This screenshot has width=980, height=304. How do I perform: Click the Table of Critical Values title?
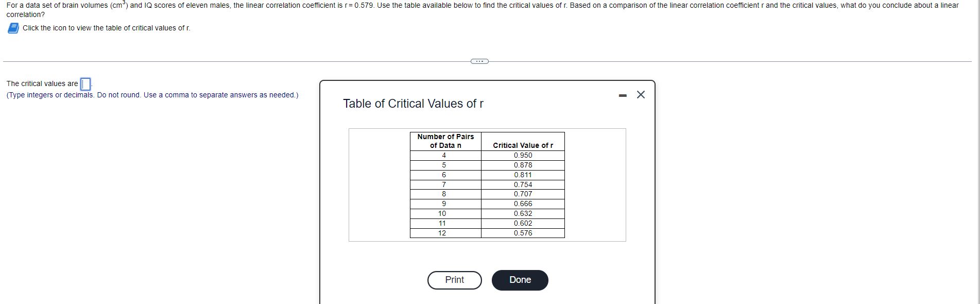pos(412,104)
